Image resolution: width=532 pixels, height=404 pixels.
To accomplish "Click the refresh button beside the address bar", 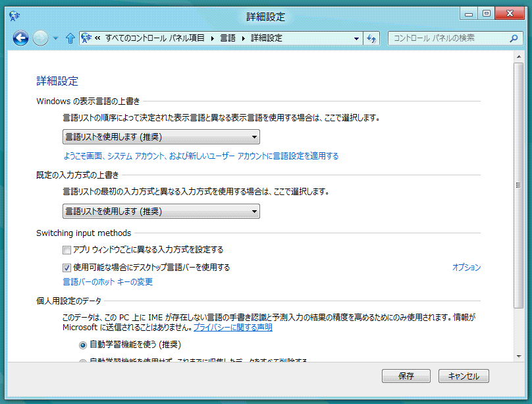I will [371, 38].
